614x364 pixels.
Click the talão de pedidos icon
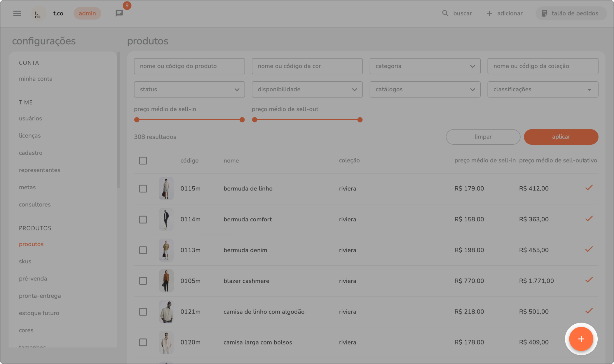pos(544,13)
